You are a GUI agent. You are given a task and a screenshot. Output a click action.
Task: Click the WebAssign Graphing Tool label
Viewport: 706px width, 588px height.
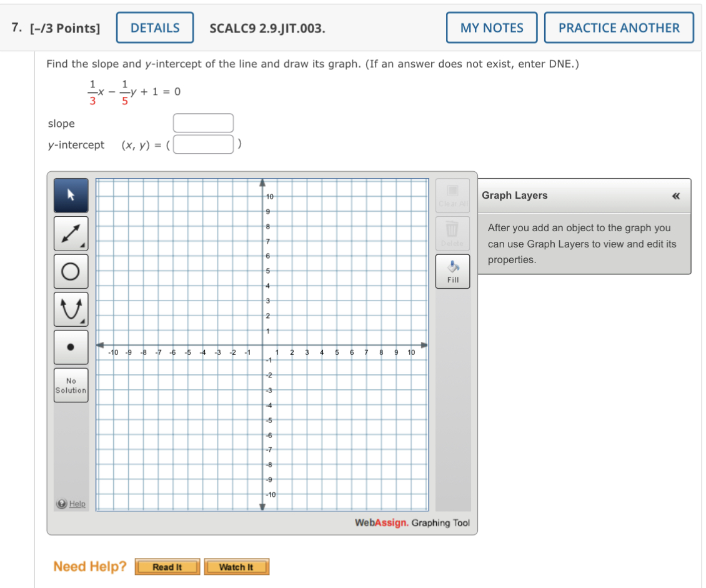[411, 523]
